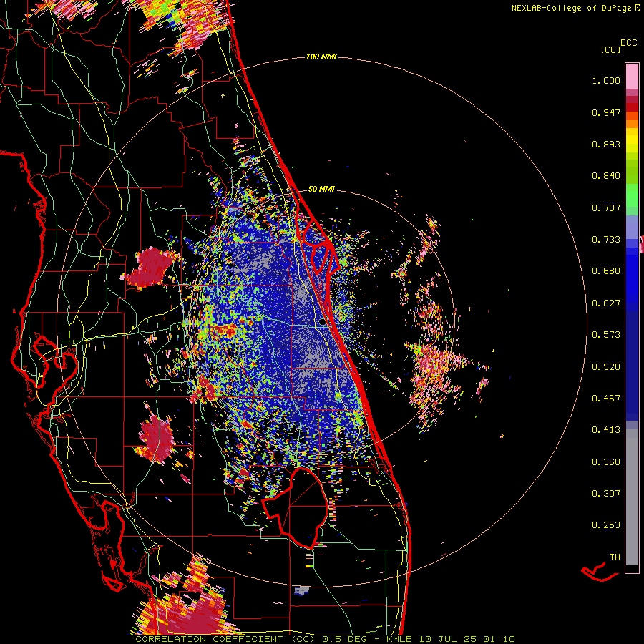Screen dimensions: 644x644
Task: Click the 10 JUL 25 date stamp
Action: (448, 639)
